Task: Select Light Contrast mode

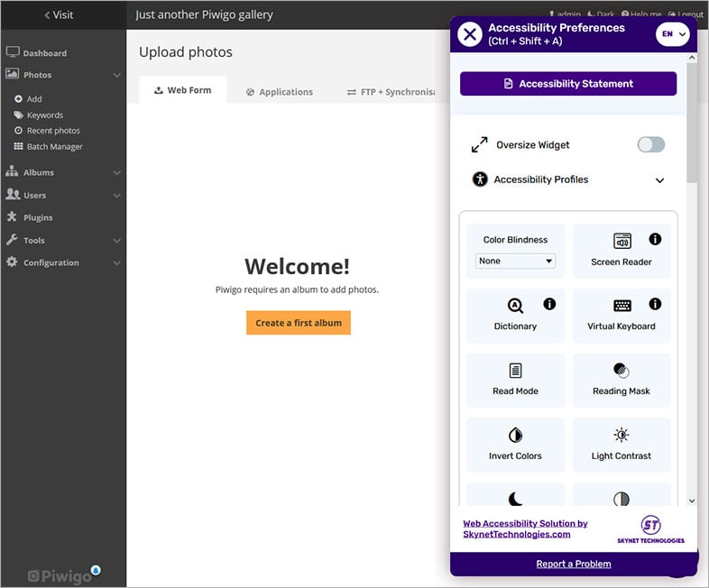Action: (x=622, y=445)
